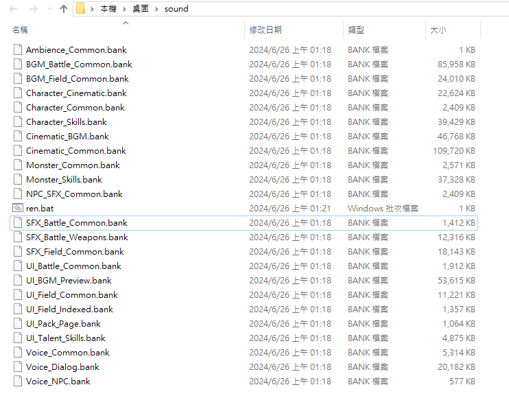Screen dimensions: 509x420
Task: Select SFX_Battle_Common.bank file icon
Action: pos(18,222)
